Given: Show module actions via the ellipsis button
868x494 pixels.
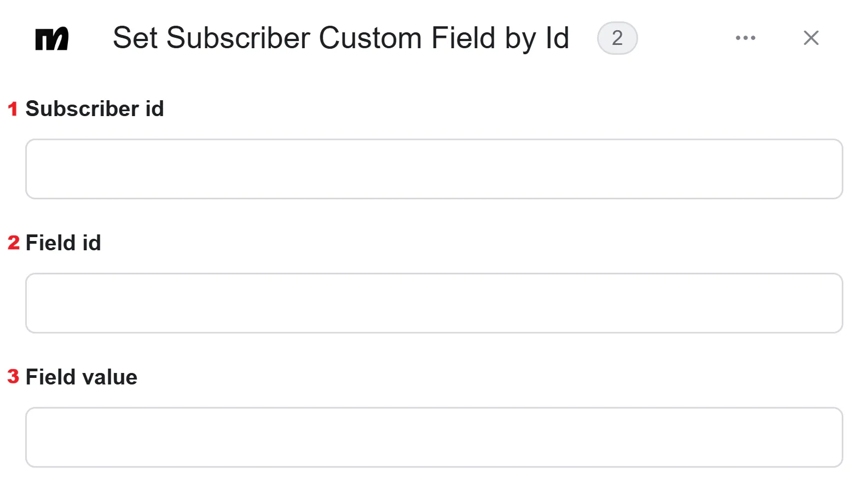Looking at the screenshot, I should coord(745,38).
